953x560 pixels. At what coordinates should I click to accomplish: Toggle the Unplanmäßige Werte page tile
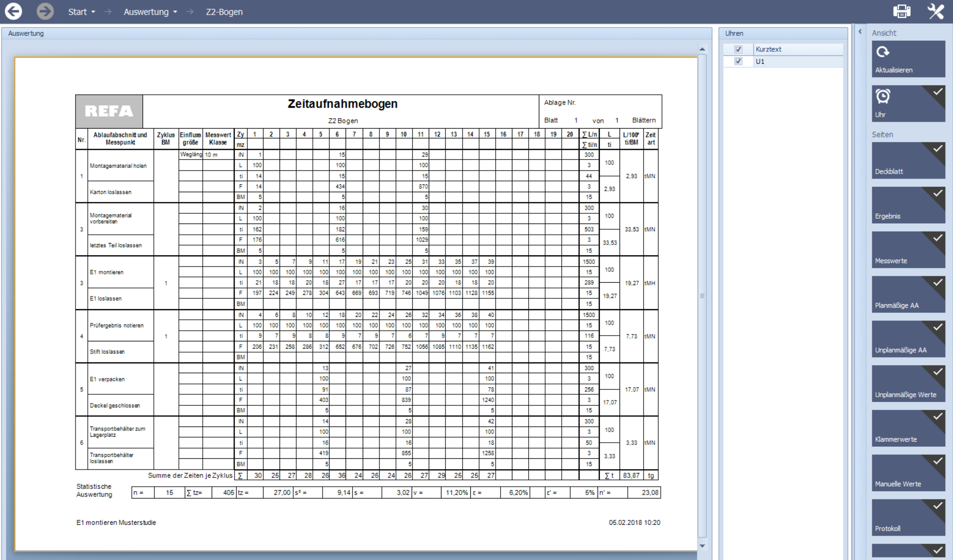pos(908,384)
